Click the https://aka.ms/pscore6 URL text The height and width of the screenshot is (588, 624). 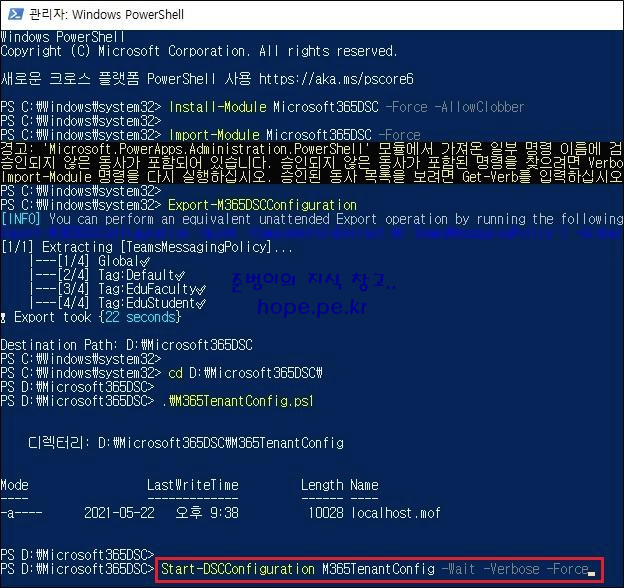coord(336,79)
